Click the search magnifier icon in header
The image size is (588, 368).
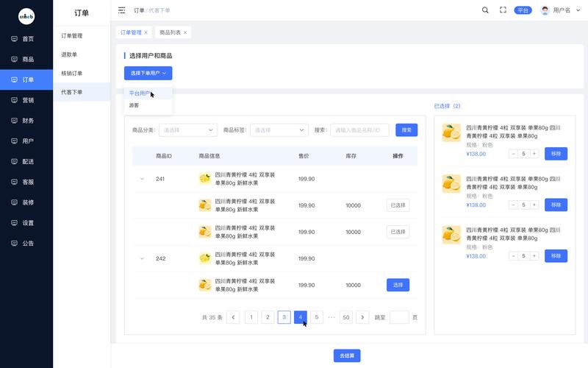(485, 10)
